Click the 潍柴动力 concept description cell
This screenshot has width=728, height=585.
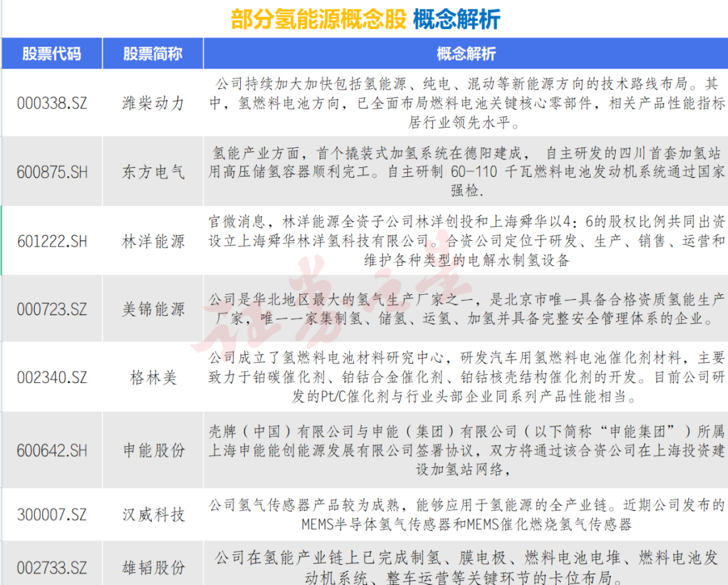click(x=466, y=103)
